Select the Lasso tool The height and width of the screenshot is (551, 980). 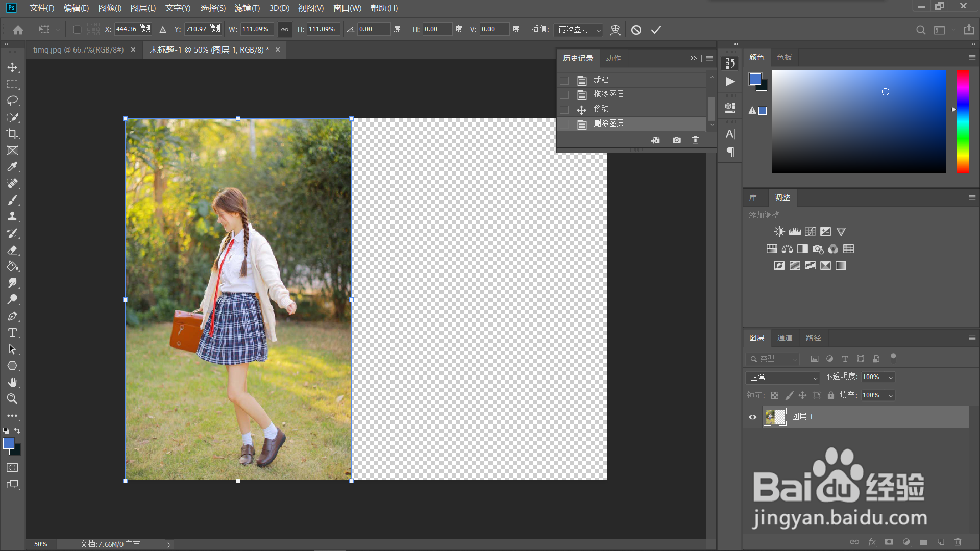point(12,101)
